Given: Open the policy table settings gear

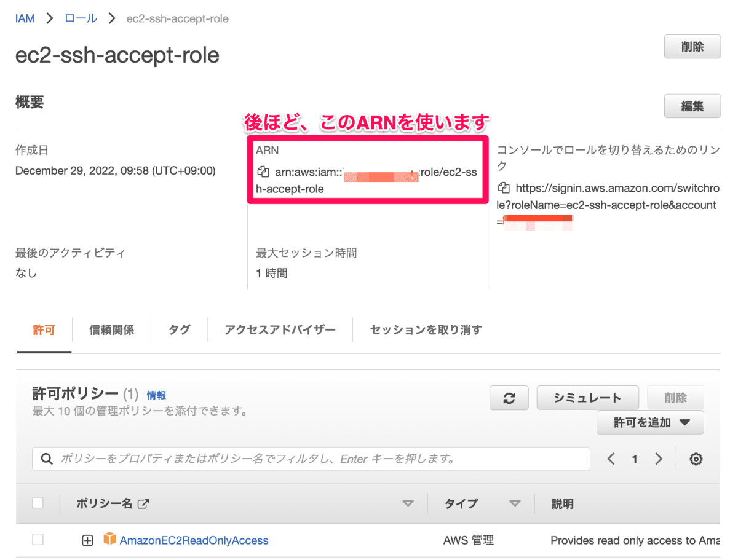Looking at the screenshot, I should click(x=696, y=459).
